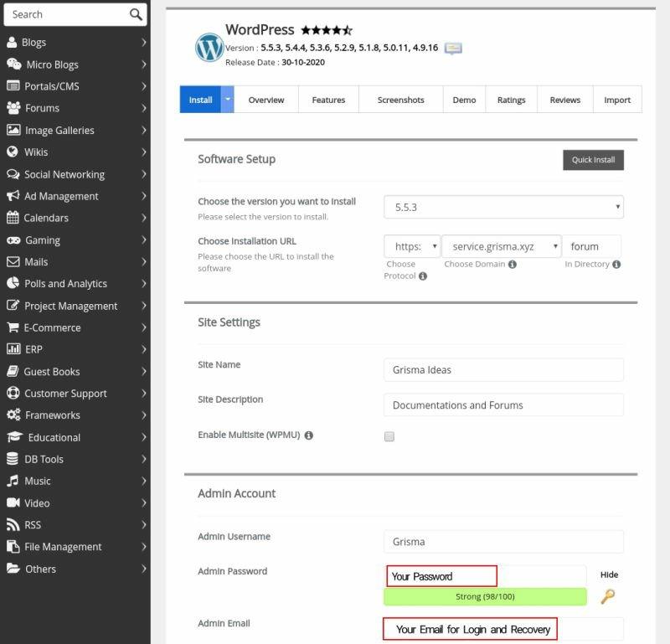
Task: Switch to the Overview tab
Action: pyautogui.click(x=265, y=99)
